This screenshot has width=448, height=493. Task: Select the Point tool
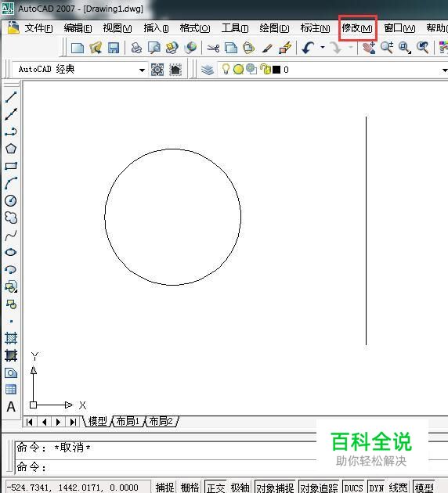point(11,322)
